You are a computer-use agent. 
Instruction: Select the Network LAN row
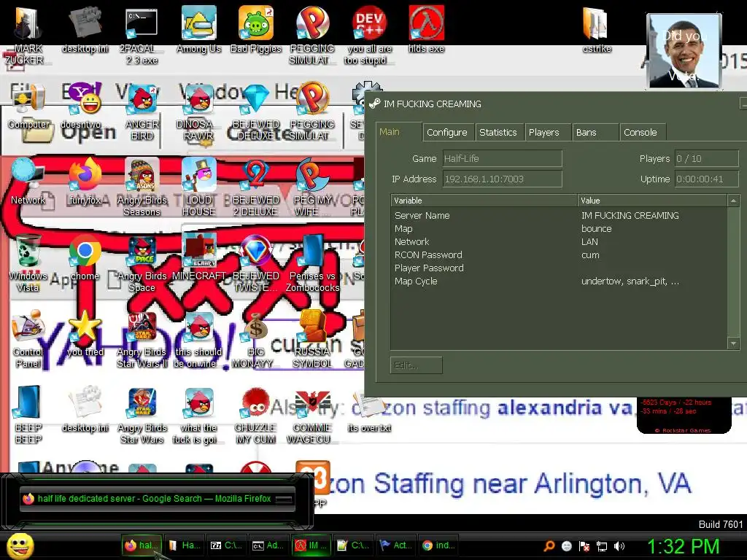pos(560,241)
